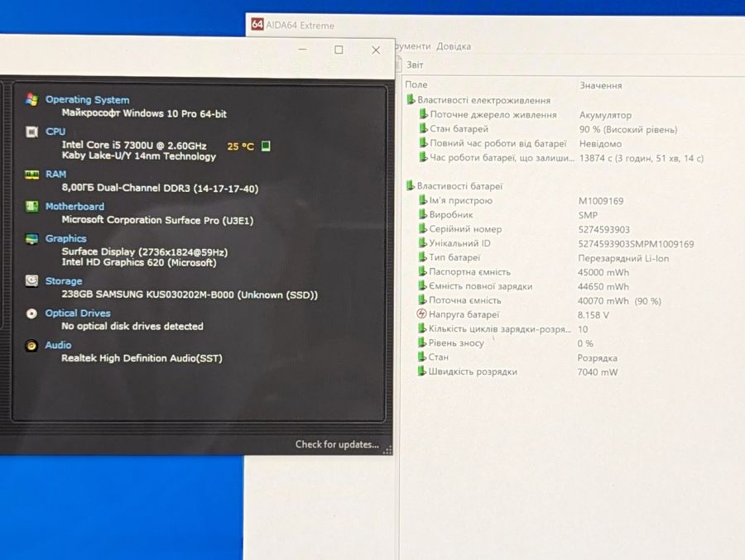Image resolution: width=745 pixels, height=560 pixels.
Task: Click the icon beside Тип батареї
Action: (x=422, y=257)
